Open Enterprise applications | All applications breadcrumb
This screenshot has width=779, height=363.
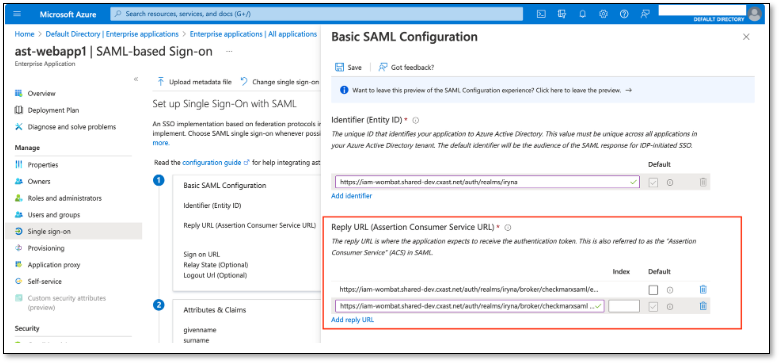(x=253, y=34)
